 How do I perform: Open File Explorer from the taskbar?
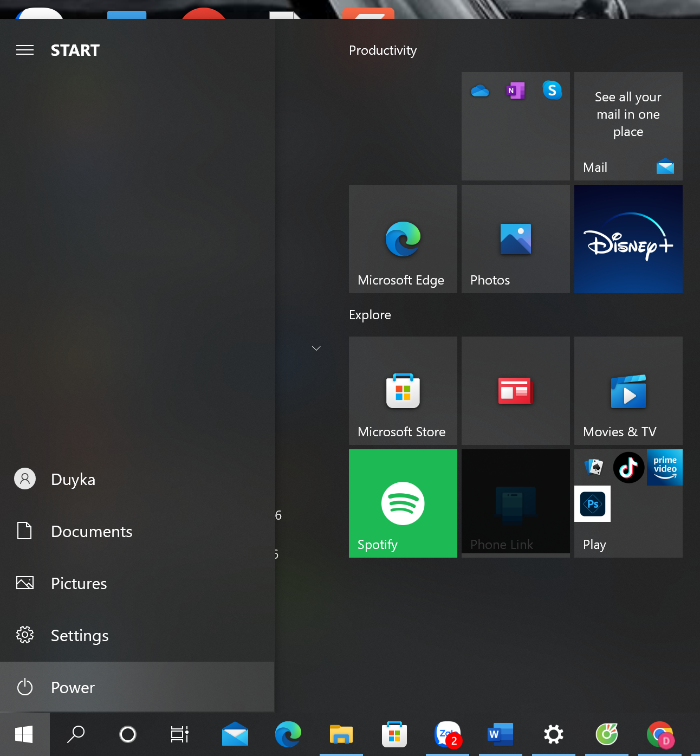tap(341, 734)
